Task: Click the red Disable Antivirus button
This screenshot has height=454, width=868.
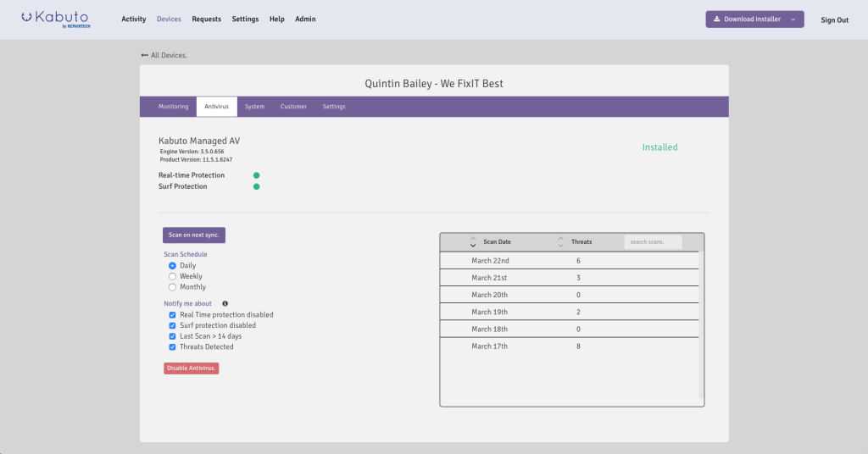Action: pyautogui.click(x=191, y=368)
